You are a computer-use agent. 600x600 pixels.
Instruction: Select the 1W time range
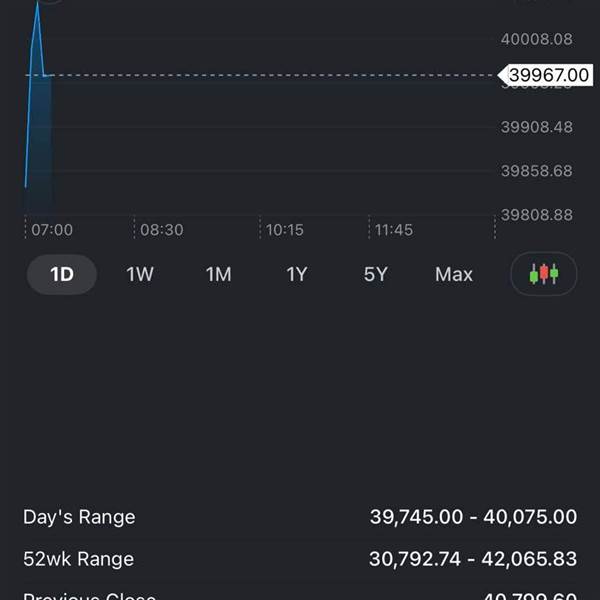pyautogui.click(x=140, y=274)
